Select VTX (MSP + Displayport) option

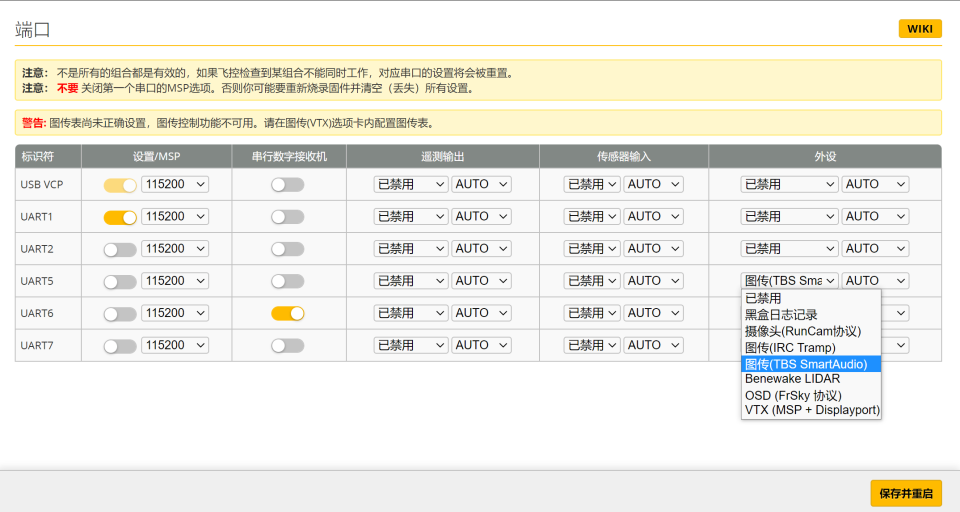click(x=811, y=410)
